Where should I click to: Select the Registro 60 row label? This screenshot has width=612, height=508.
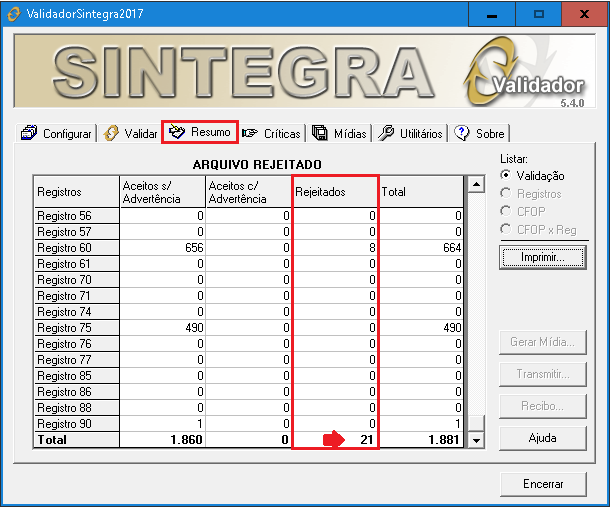(x=76, y=248)
